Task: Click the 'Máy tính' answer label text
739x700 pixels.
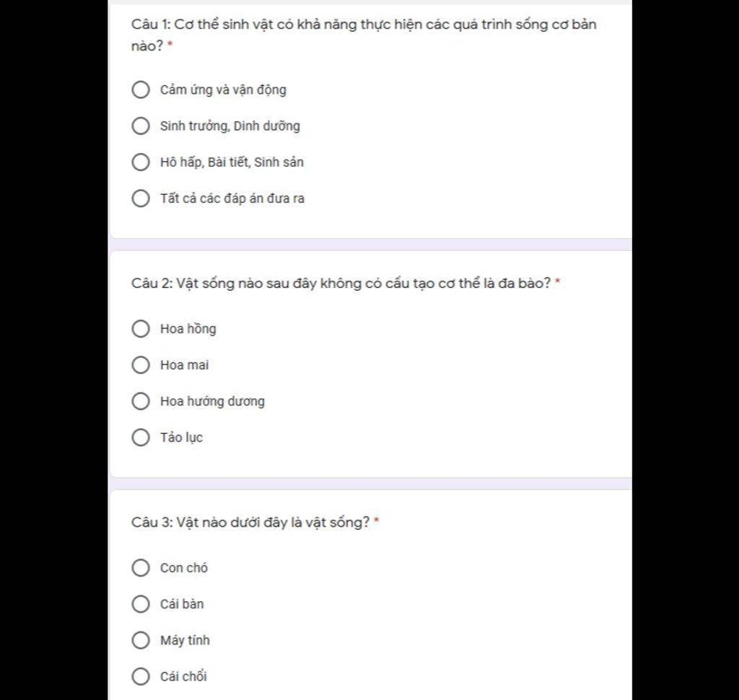Action: (x=185, y=640)
